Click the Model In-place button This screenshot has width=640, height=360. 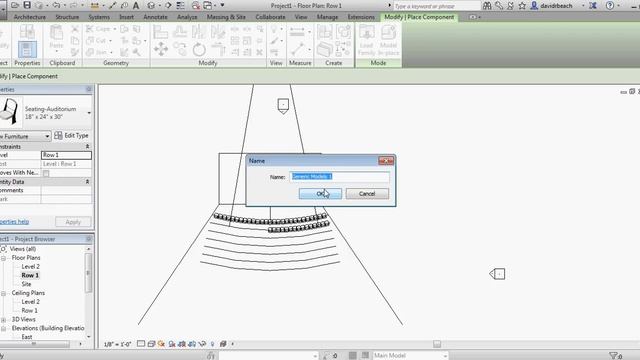[388, 40]
